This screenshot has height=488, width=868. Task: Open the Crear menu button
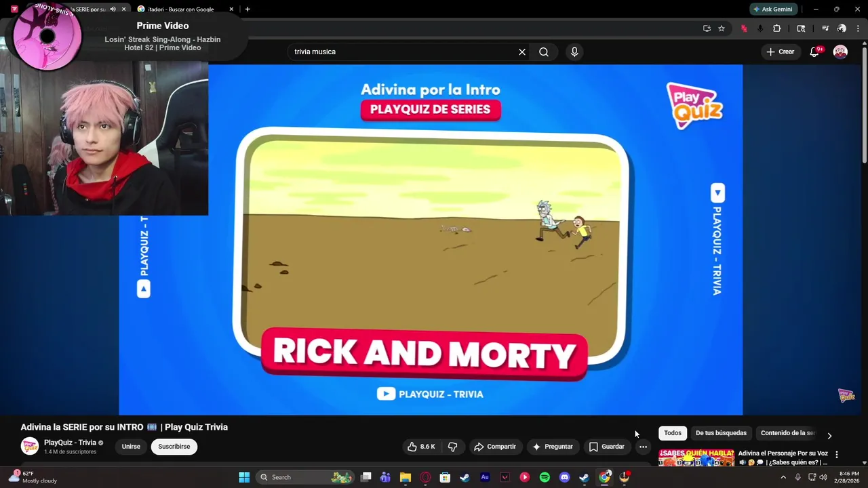(x=780, y=52)
